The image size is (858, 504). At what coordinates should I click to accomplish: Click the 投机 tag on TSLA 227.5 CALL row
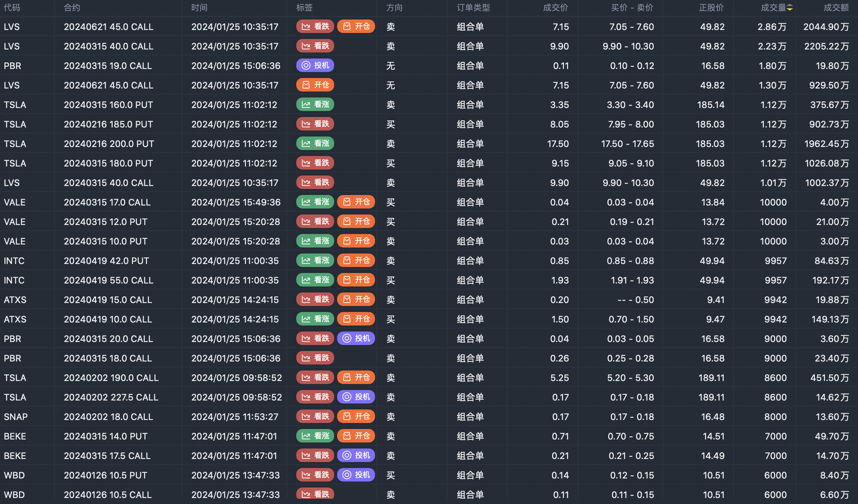click(x=356, y=397)
